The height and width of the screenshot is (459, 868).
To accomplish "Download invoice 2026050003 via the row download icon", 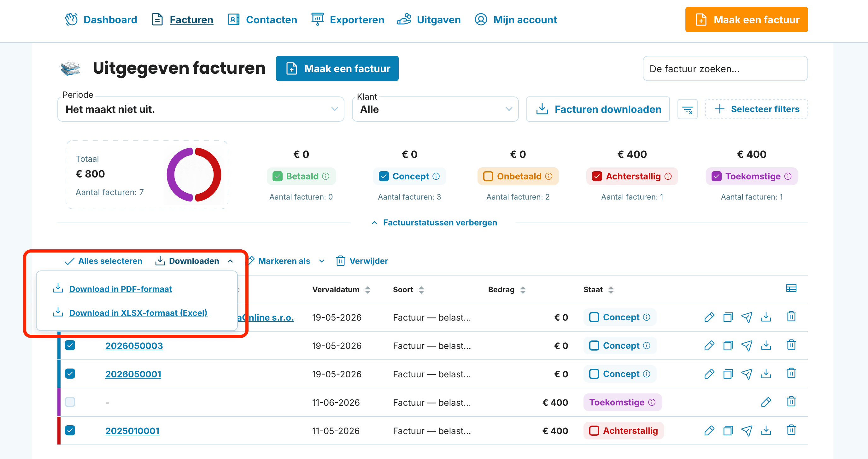I will coord(766,346).
